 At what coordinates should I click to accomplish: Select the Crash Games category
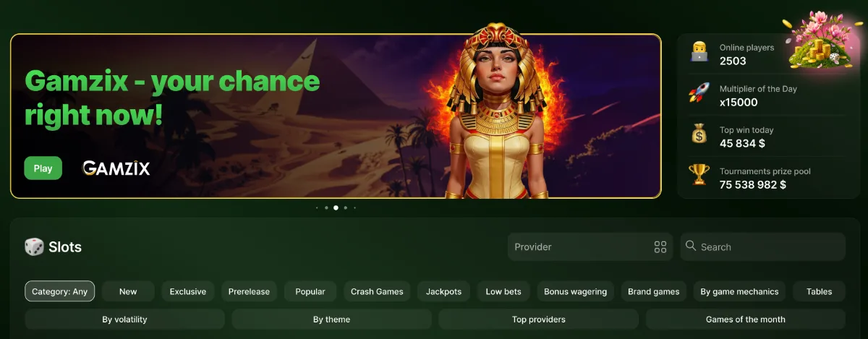[377, 291]
